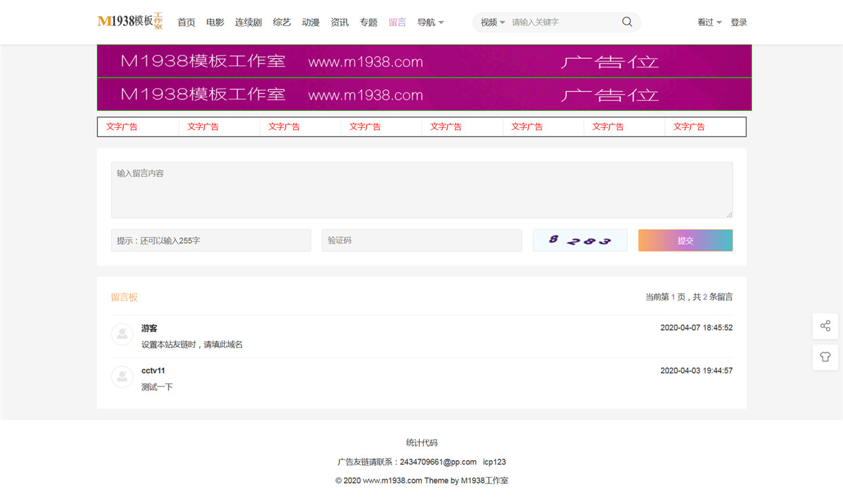Viewport: 843px width, 504px height.
Task: Open the 看过 history dropdown
Action: pyautogui.click(x=710, y=22)
